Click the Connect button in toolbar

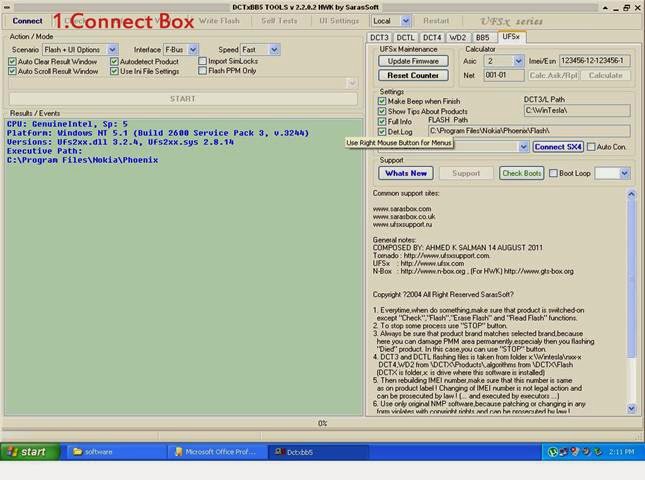pos(27,21)
